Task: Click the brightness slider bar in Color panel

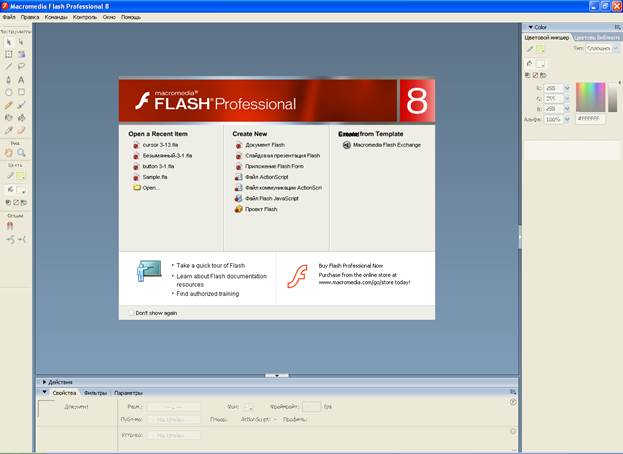Action: pyautogui.click(x=613, y=97)
